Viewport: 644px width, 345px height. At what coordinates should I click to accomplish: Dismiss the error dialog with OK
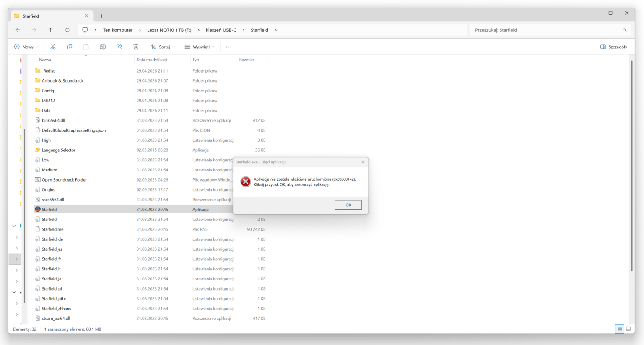pos(348,205)
